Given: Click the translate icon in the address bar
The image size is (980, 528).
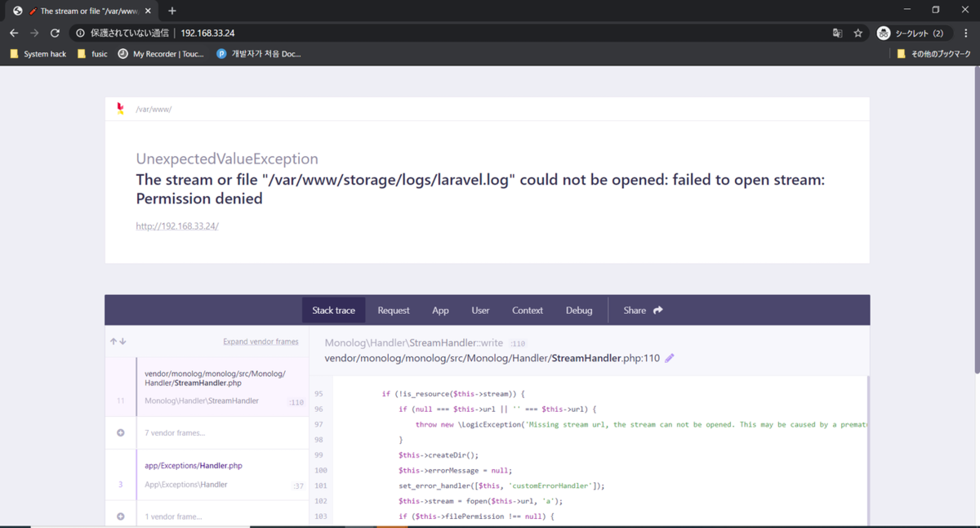Looking at the screenshot, I should click(x=837, y=34).
